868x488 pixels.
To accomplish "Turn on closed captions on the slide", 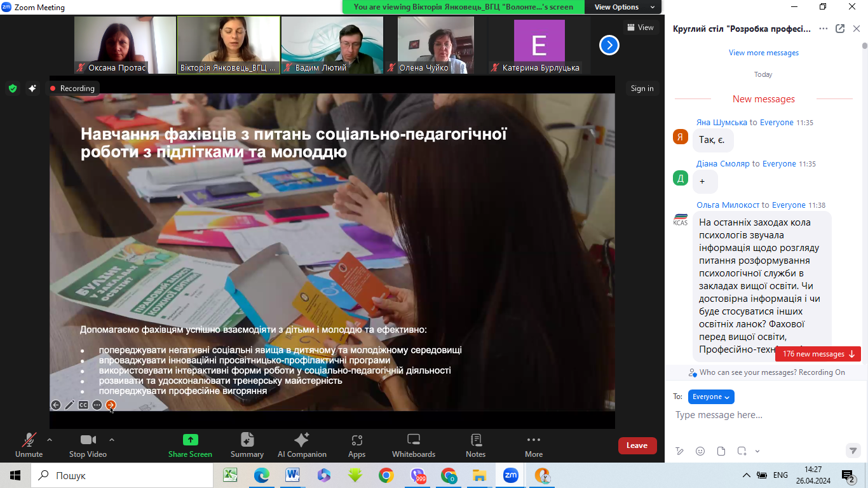I will click(x=83, y=405).
